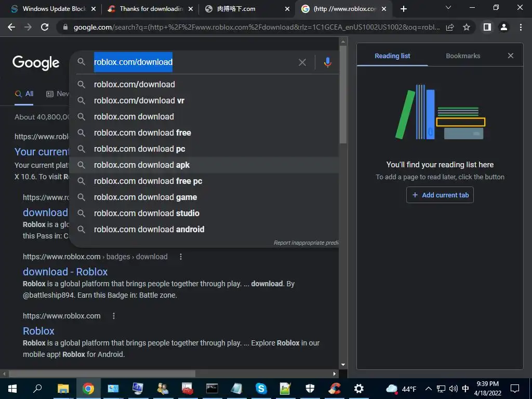Image resolution: width=532 pixels, height=399 pixels.
Task: Select the All search filter tab
Action: pyautogui.click(x=24, y=94)
